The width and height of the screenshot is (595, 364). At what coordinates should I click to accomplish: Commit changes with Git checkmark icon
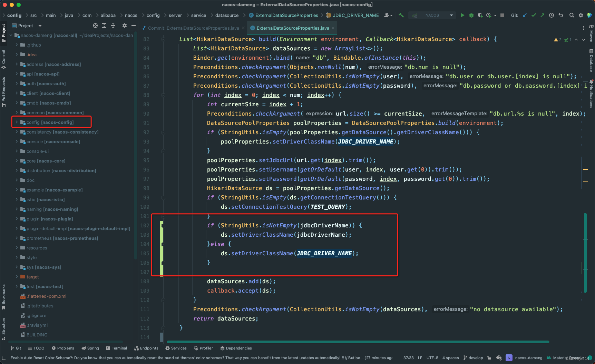pyautogui.click(x=534, y=15)
